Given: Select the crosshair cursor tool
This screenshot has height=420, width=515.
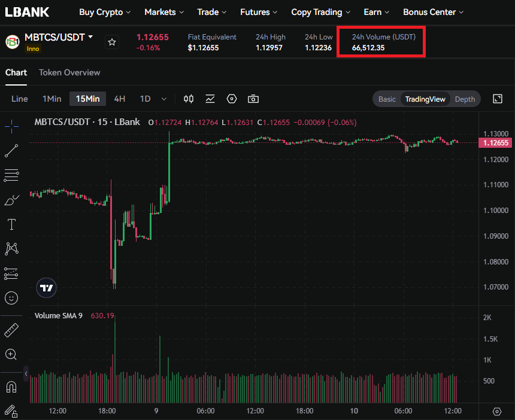Looking at the screenshot, I should pyautogui.click(x=11, y=126).
